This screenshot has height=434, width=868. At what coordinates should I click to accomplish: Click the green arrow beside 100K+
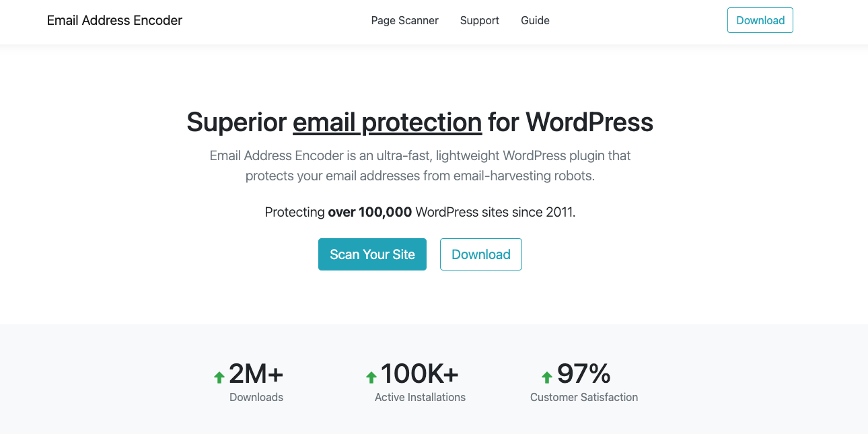(371, 377)
